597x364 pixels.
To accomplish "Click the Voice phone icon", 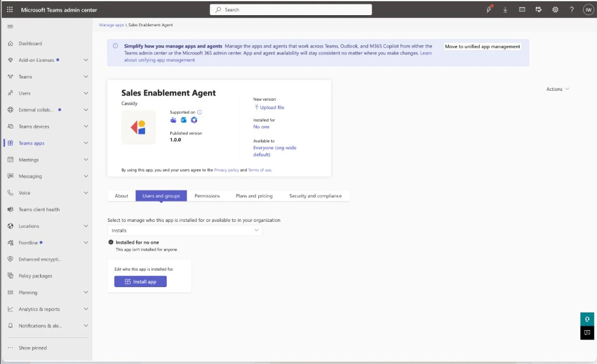I will (x=10, y=193).
